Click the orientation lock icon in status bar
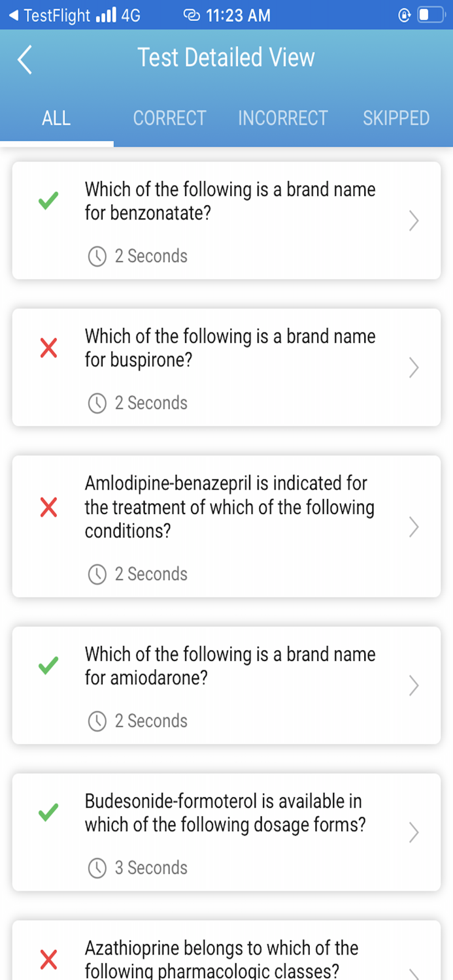The height and width of the screenshot is (980, 453). click(403, 15)
